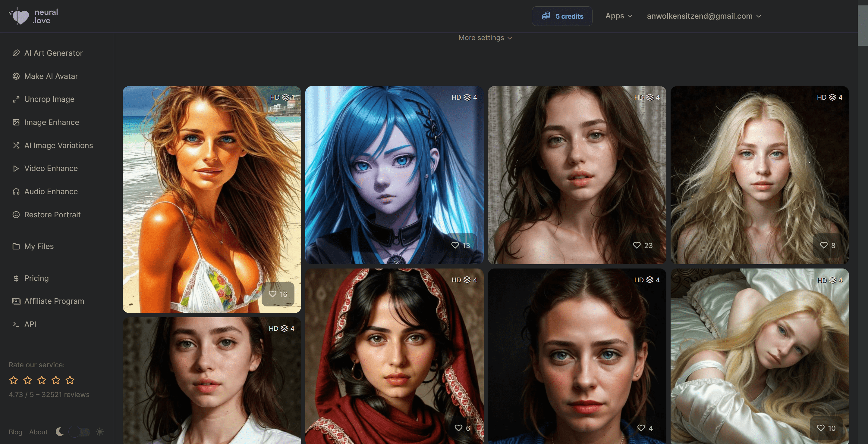Toggle the dark/light theme switch
The height and width of the screenshot is (444, 868).
79,432
